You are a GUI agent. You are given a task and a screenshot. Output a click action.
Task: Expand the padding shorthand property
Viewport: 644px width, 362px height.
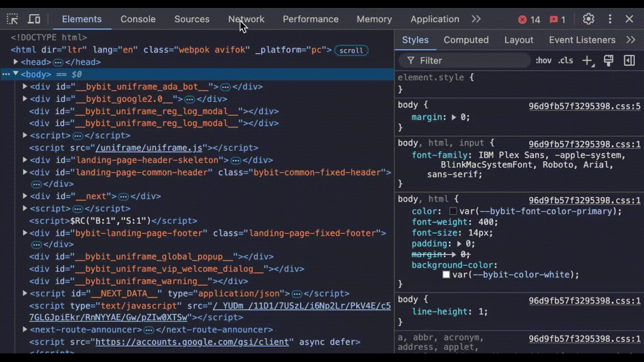point(459,244)
